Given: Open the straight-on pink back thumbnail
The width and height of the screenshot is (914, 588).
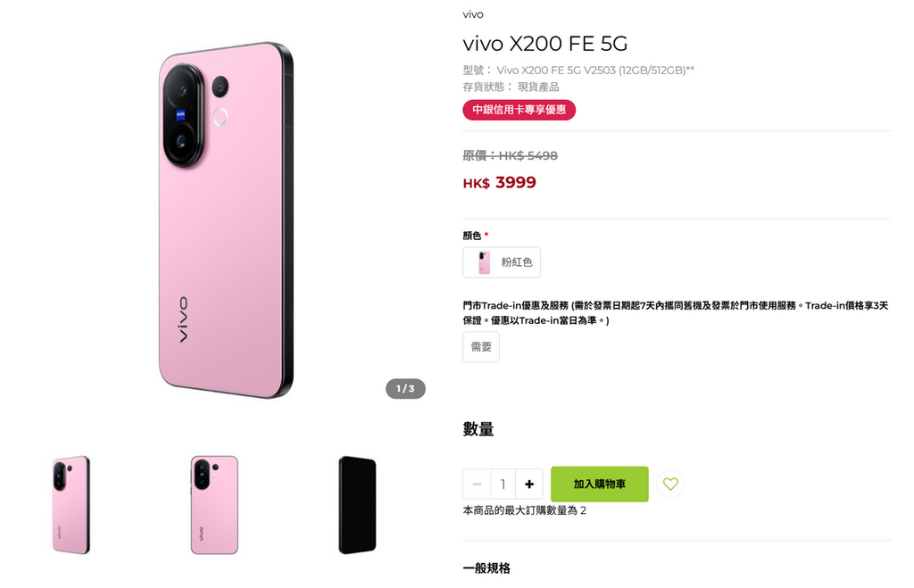Looking at the screenshot, I should pos(214,505).
